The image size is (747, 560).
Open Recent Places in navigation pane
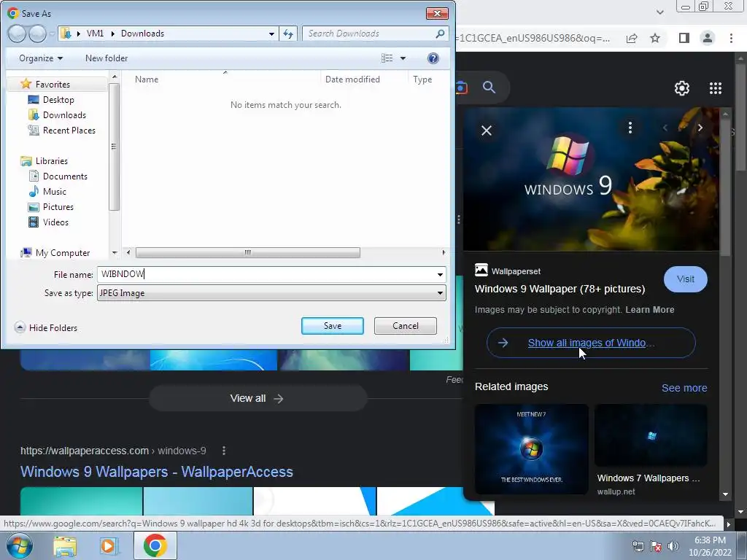[x=62, y=130]
